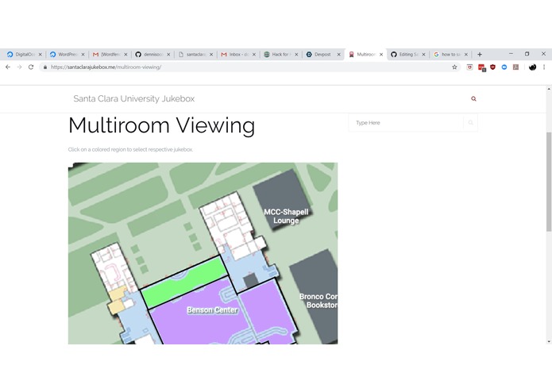Open the site header search icon

tap(473, 98)
